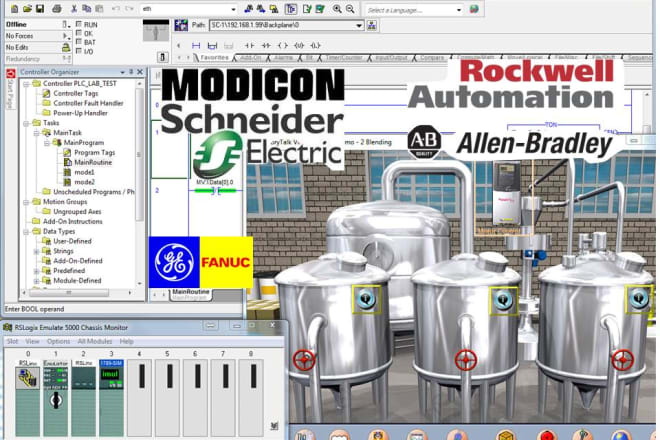
Task: Toggle the RUN status checkbox
Action: 79,24
